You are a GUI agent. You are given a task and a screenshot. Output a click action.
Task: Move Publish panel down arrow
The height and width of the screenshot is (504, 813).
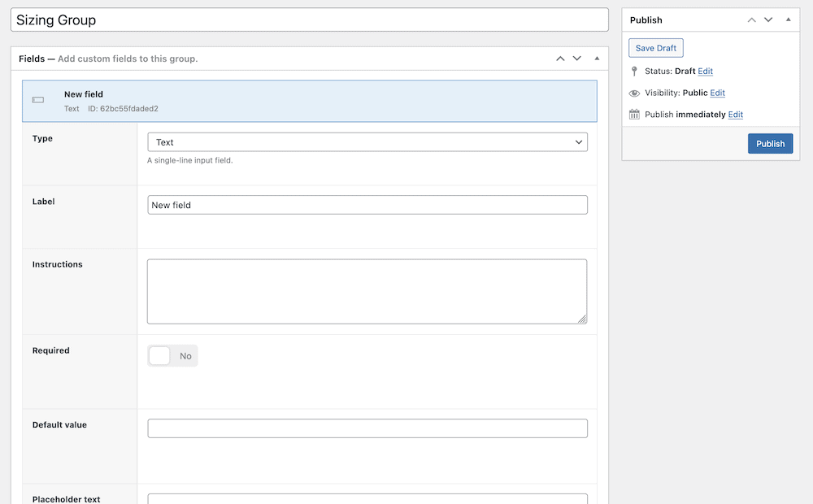[768, 20]
